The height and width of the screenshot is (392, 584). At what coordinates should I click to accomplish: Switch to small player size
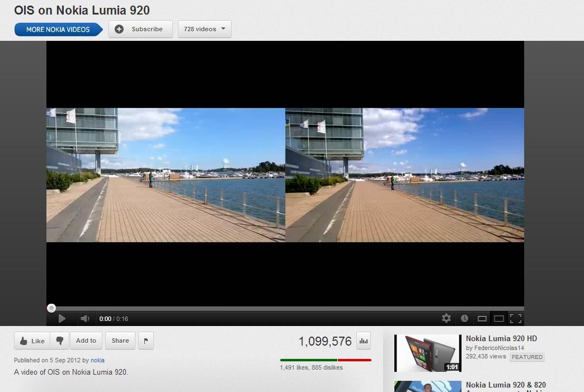(x=482, y=319)
